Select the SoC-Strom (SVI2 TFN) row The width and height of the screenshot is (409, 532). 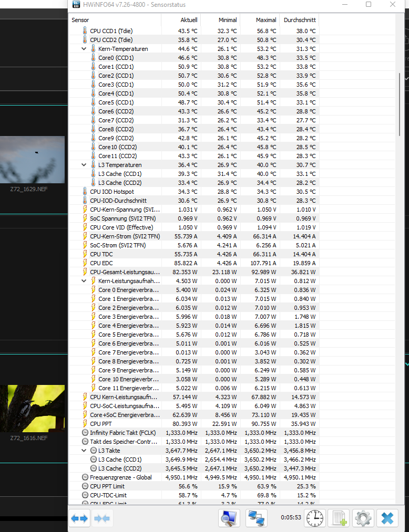193,245
